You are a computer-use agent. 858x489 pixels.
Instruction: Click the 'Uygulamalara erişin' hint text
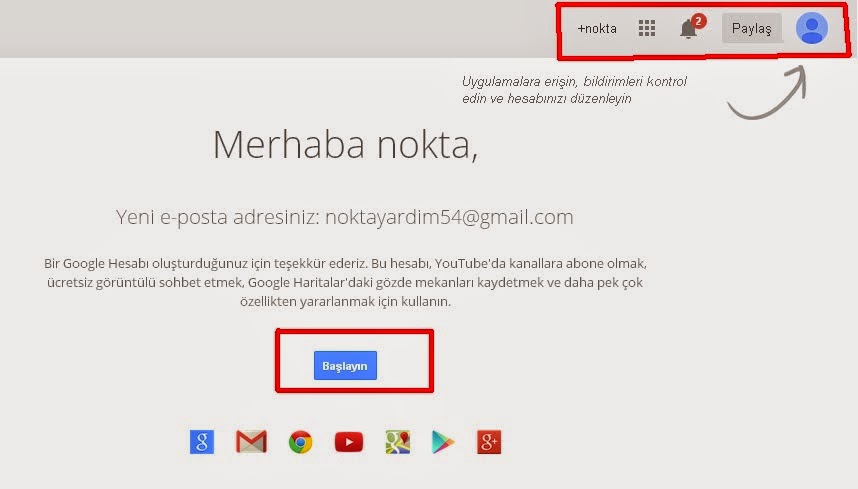[x=574, y=90]
